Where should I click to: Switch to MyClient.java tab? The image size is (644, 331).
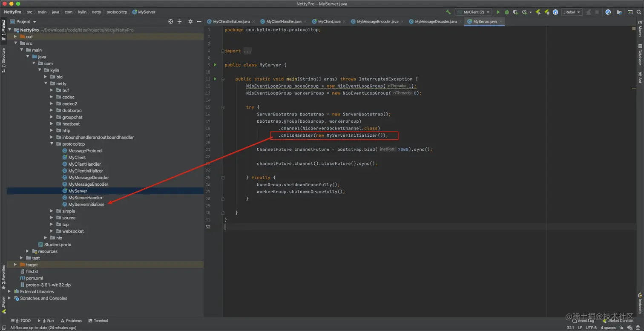pos(329,21)
